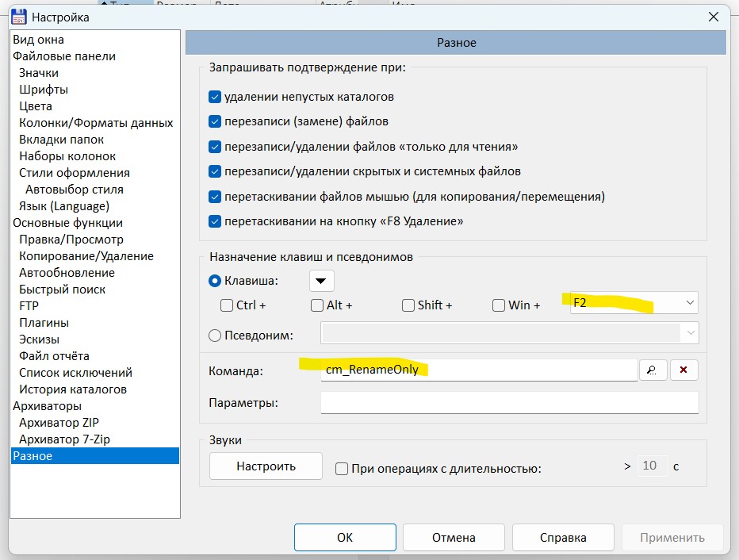739x560 pixels.
Task: Select the Псевдоним radio button
Action: [x=214, y=336]
